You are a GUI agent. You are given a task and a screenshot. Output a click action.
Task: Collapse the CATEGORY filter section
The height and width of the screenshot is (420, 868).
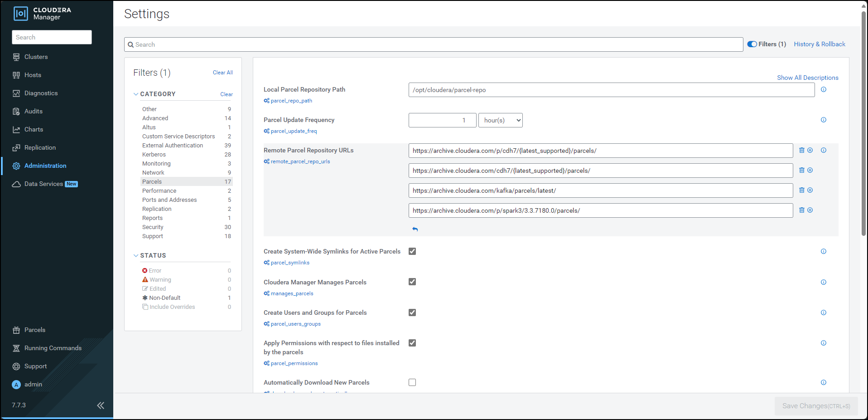click(x=136, y=94)
